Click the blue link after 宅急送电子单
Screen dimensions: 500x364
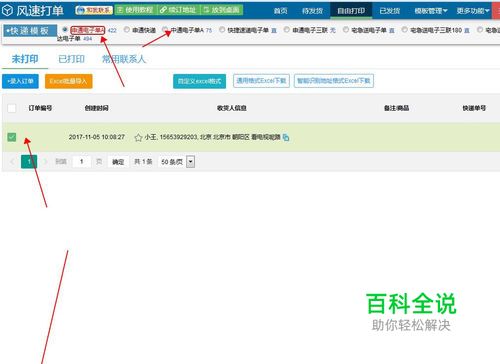[x=392, y=30]
